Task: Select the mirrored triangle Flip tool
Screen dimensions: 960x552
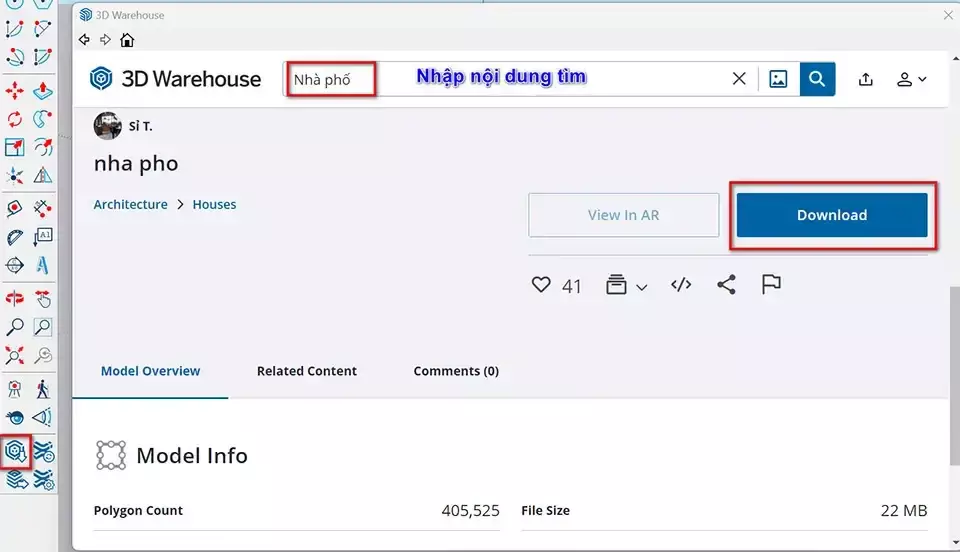Action: [x=42, y=176]
